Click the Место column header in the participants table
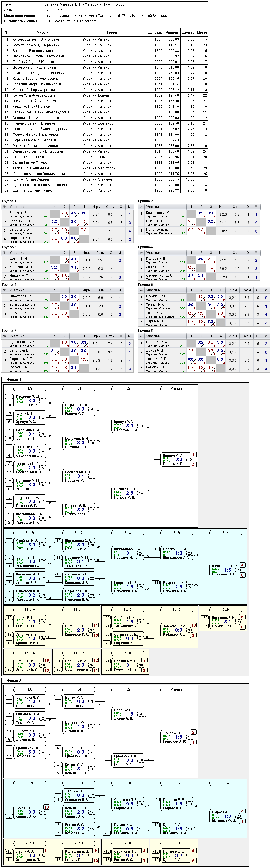 (x=202, y=32)
